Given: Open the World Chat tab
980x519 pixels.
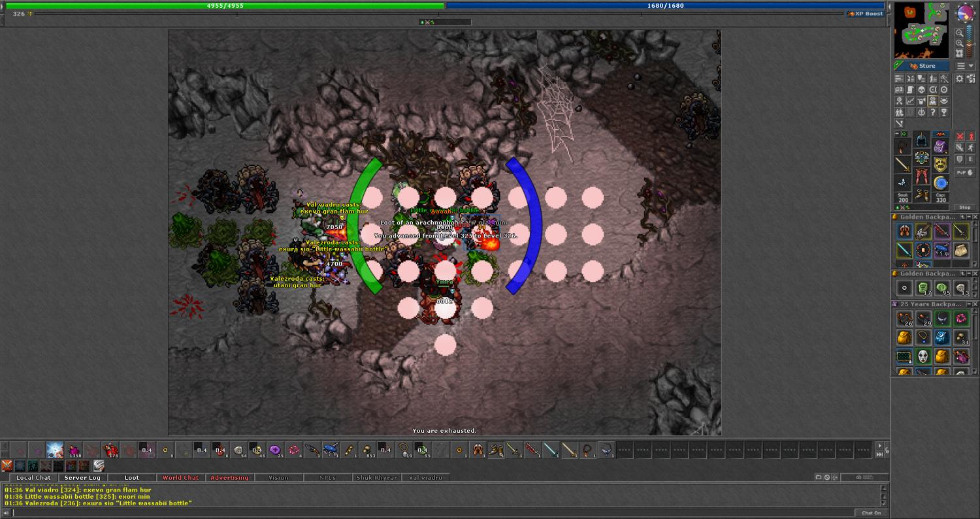Looking at the screenshot, I should pyautogui.click(x=180, y=478).
